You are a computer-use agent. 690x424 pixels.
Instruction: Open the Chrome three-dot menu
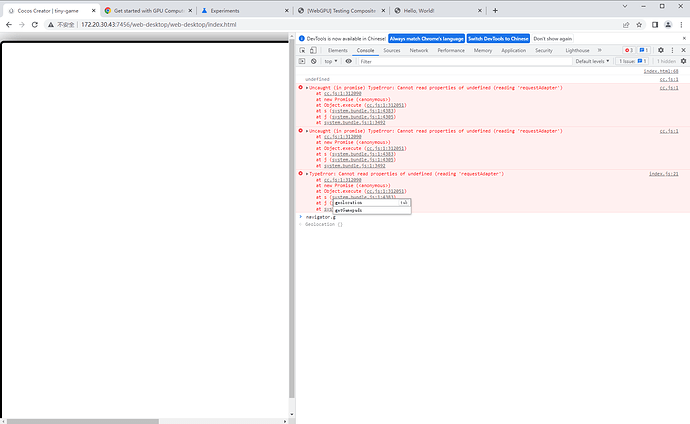(x=681, y=25)
